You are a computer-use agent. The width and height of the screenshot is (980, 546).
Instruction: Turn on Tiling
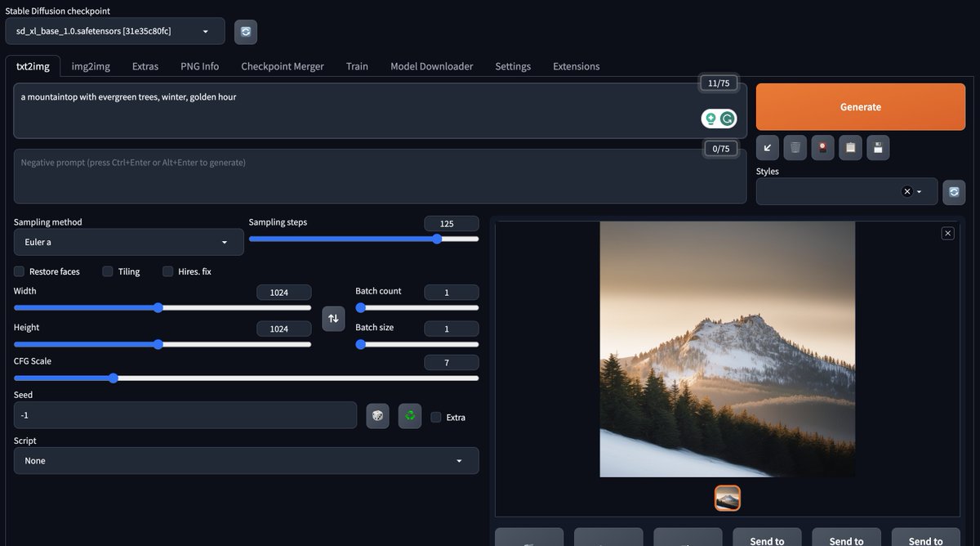[107, 271]
